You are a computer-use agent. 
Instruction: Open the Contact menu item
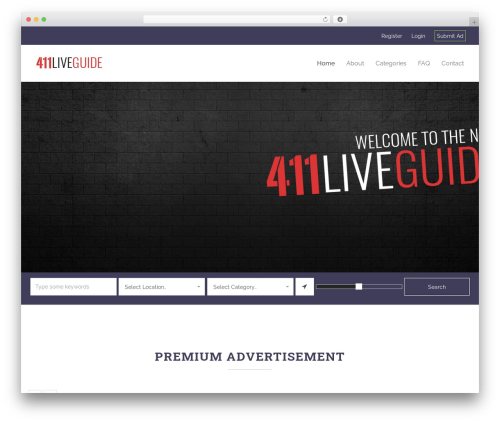tap(452, 63)
